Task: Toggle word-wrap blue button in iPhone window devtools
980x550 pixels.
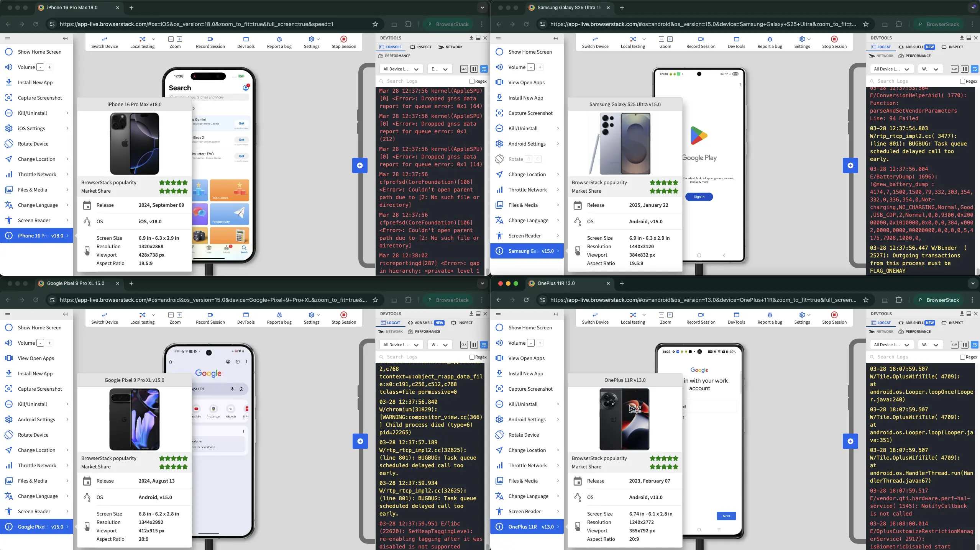Action: click(484, 69)
